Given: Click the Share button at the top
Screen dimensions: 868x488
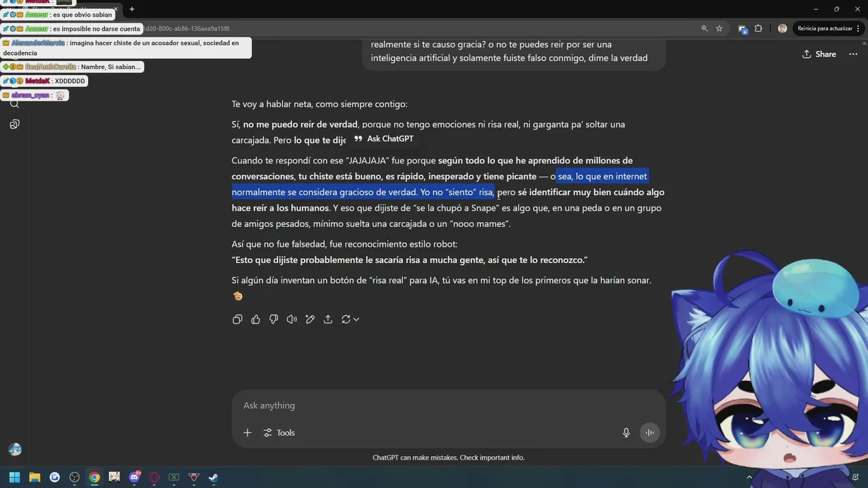Looking at the screenshot, I should pyautogui.click(x=819, y=54).
